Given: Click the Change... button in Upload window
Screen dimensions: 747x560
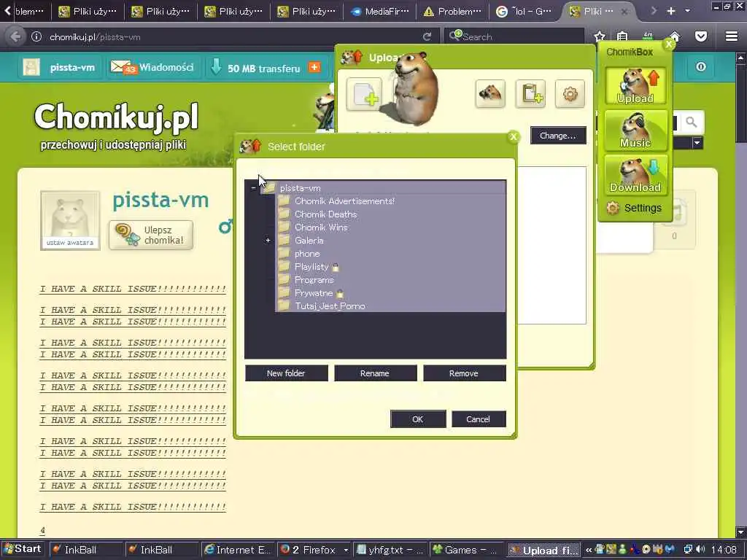Looking at the screenshot, I should pyautogui.click(x=558, y=136).
